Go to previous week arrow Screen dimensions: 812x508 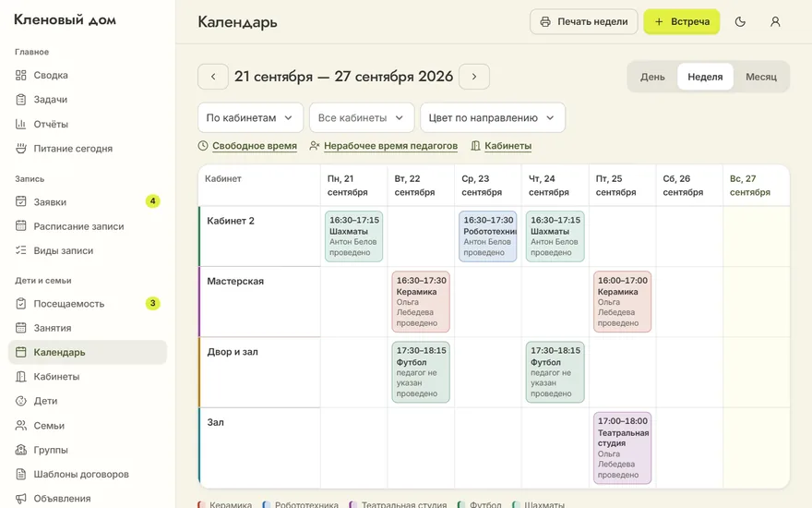(x=213, y=77)
